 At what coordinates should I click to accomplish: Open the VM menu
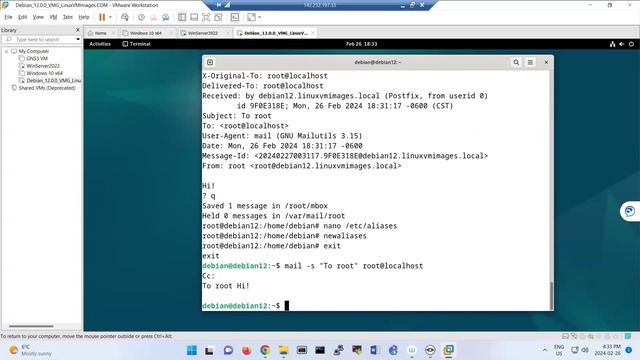(x=53, y=17)
